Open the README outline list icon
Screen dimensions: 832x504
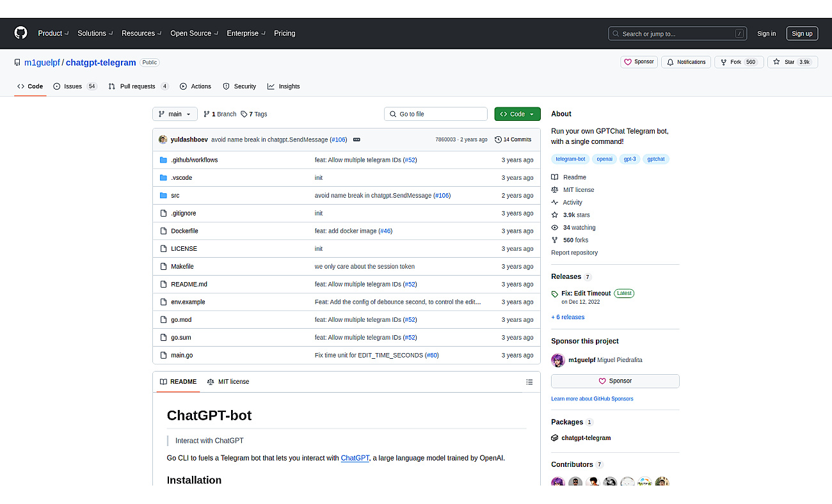coord(529,382)
